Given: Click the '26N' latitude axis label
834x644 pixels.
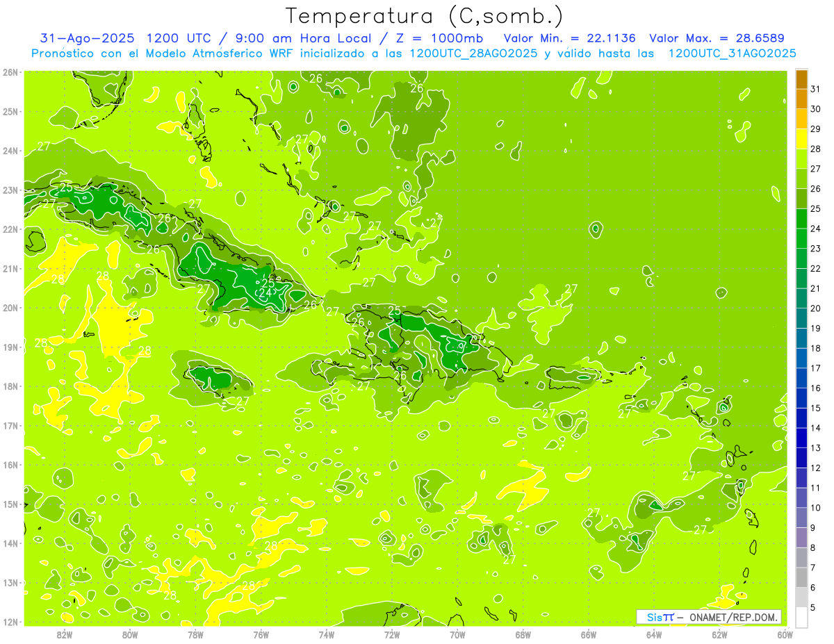Looking at the screenshot, I should pyautogui.click(x=10, y=72).
